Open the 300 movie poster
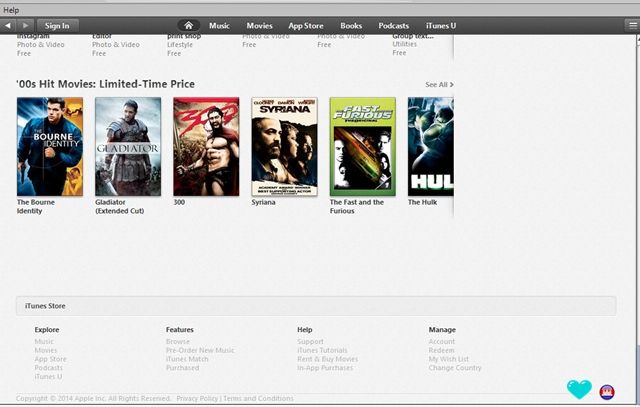 click(x=206, y=147)
